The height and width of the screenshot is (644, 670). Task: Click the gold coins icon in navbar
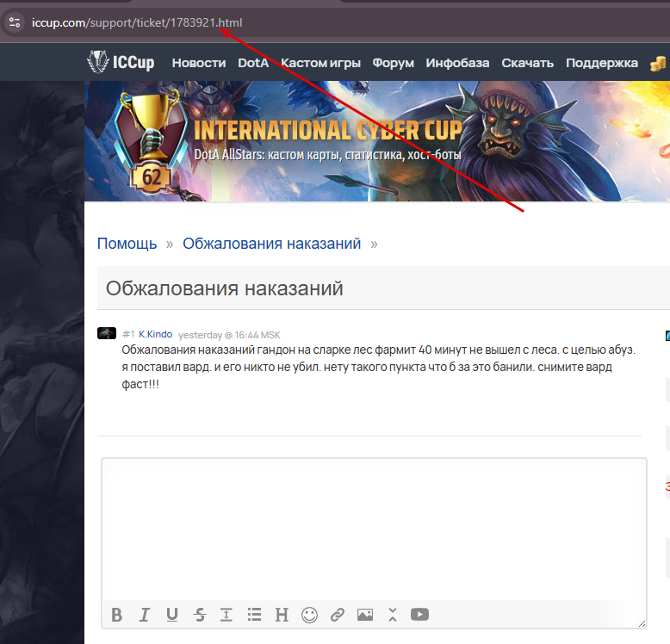658,64
